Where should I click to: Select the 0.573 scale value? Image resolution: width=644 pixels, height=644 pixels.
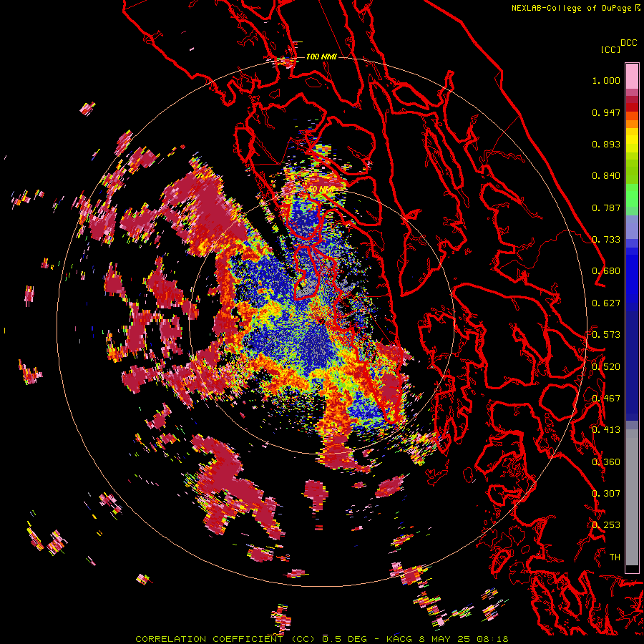tap(606, 335)
